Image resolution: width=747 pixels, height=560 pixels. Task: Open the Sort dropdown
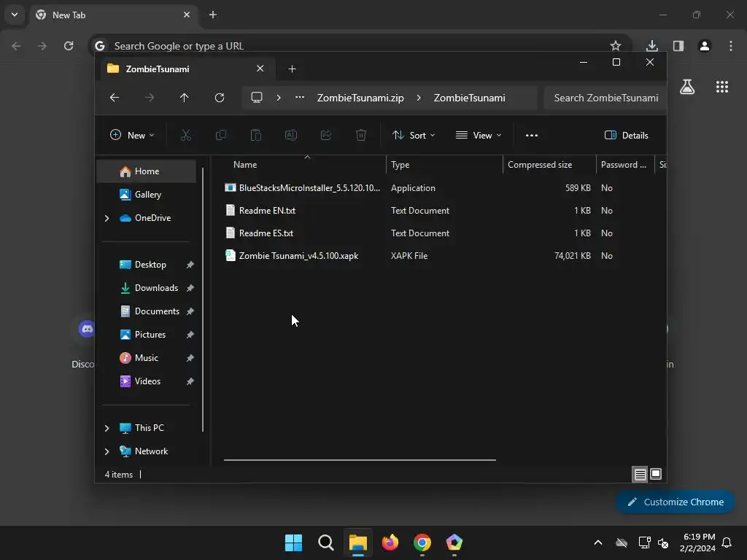pyautogui.click(x=413, y=135)
